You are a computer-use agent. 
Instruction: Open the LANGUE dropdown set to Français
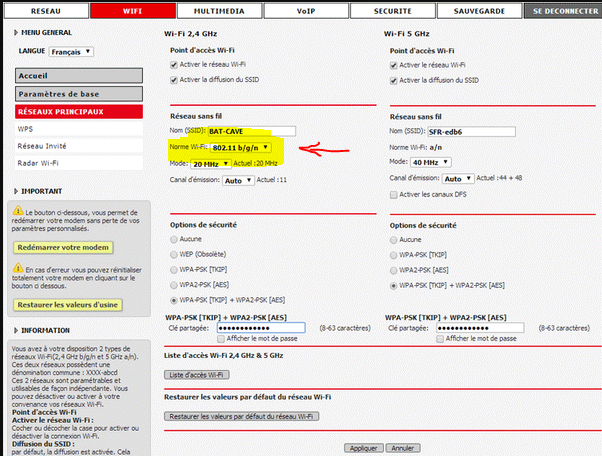click(72, 51)
